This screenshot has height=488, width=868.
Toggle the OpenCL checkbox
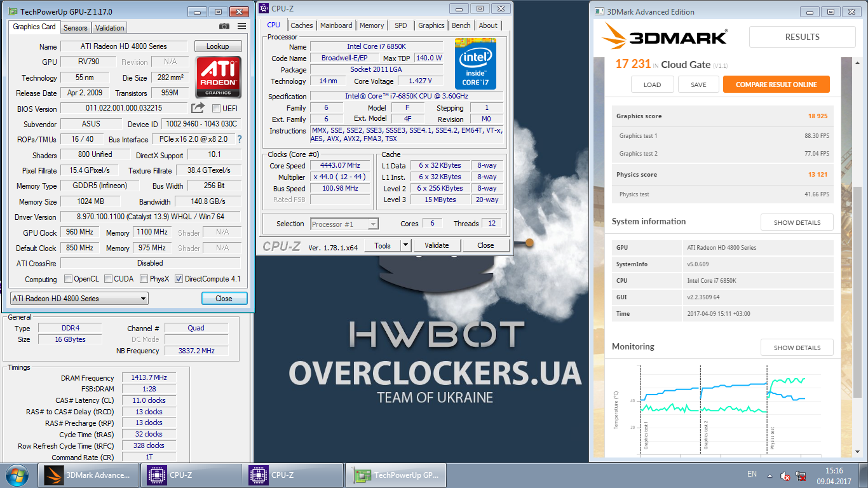pyautogui.click(x=69, y=278)
